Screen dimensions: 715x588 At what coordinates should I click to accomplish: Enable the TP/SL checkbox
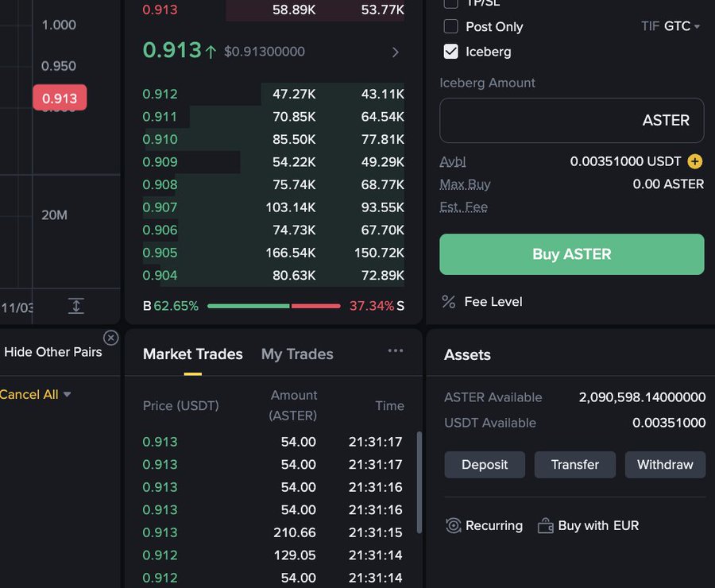pyautogui.click(x=450, y=4)
